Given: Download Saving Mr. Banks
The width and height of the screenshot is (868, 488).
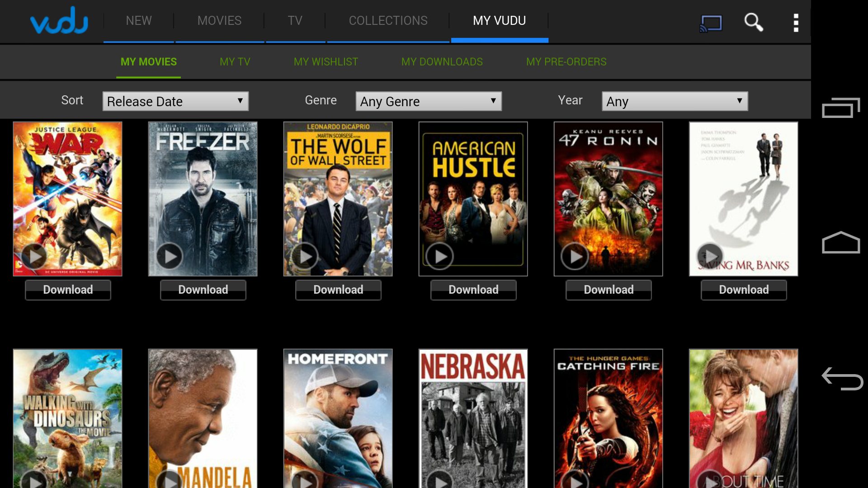Looking at the screenshot, I should coord(744,290).
